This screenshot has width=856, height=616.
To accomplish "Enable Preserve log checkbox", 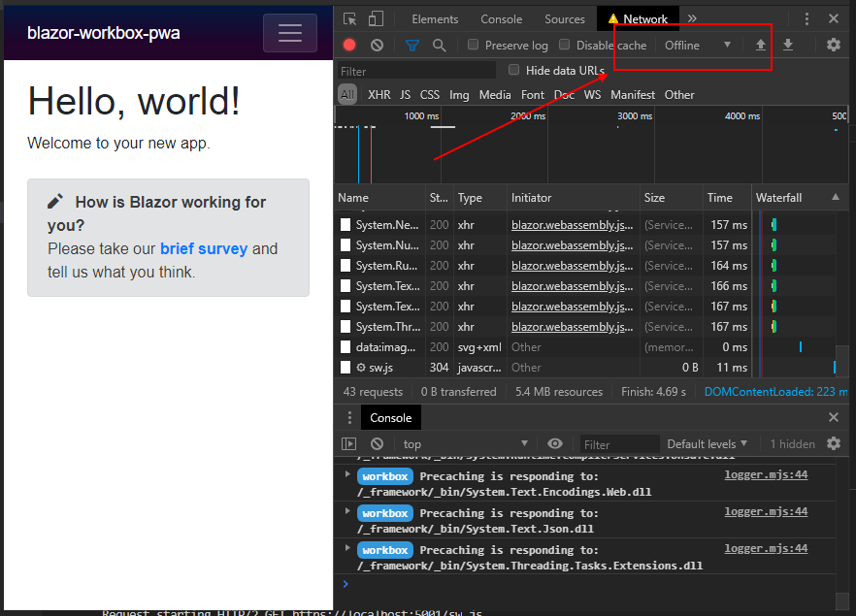I will click(474, 45).
